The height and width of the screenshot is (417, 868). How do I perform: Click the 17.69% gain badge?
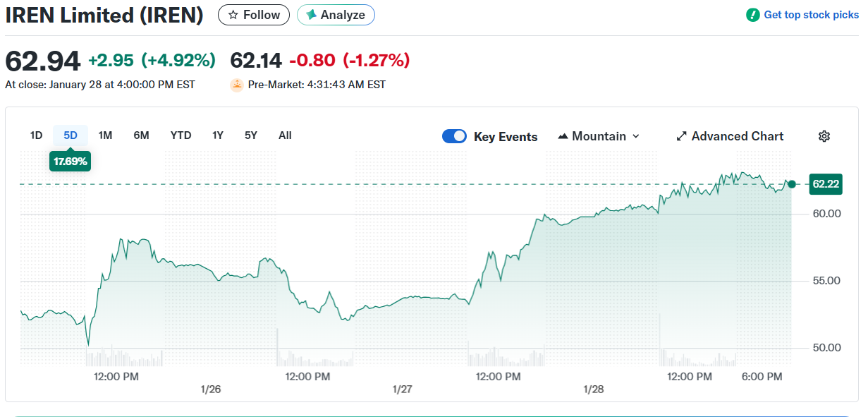(71, 161)
